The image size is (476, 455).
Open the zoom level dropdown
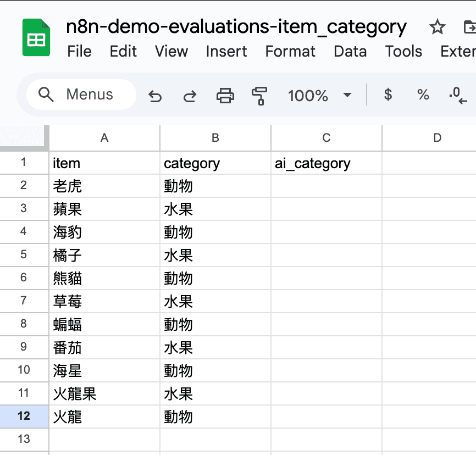point(319,95)
